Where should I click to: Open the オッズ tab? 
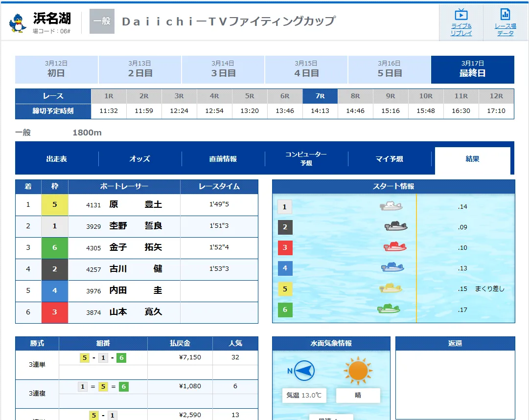140,159
